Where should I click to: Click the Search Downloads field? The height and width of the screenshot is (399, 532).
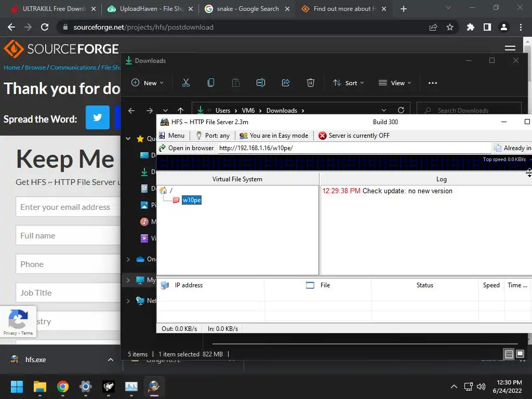coord(469,110)
